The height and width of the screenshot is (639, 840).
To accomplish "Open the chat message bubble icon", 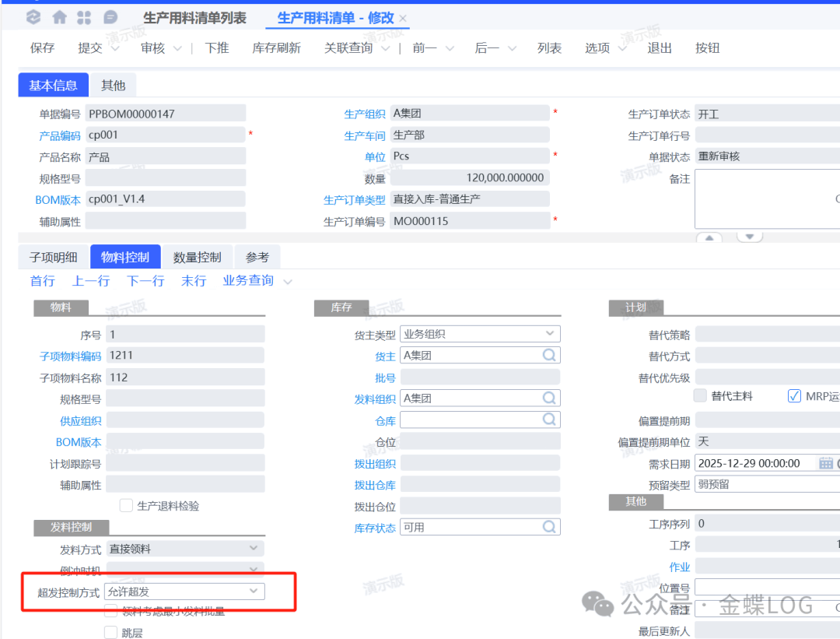I will (x=110, y=17).
